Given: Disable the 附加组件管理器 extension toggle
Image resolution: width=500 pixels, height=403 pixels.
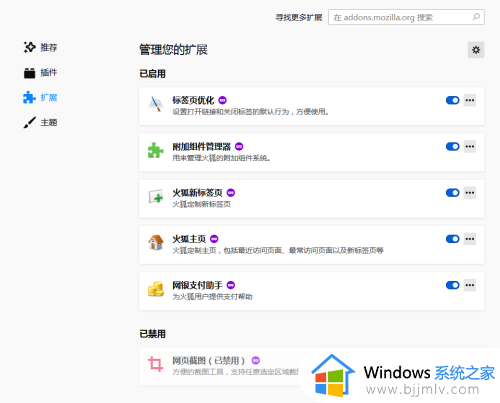Looking at the screenshot, I should coord(452,147).
